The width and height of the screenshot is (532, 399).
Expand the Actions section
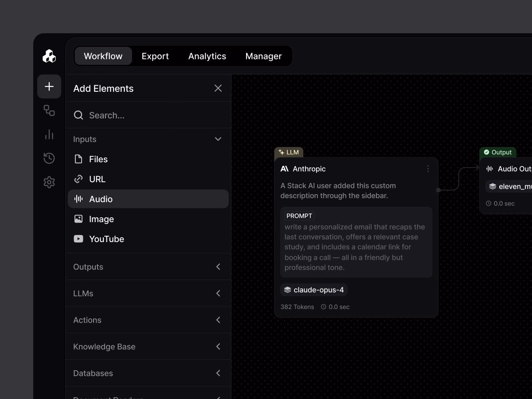[x=149, y=320]
